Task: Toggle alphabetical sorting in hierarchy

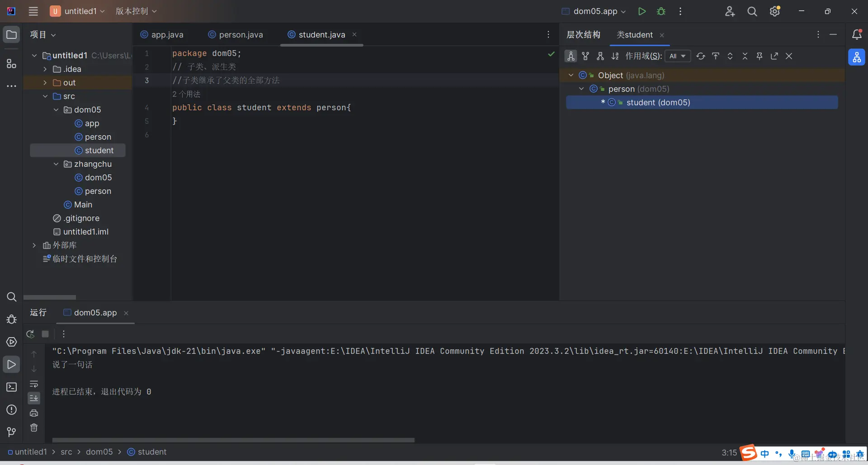Action: click(x=615, y=56)
